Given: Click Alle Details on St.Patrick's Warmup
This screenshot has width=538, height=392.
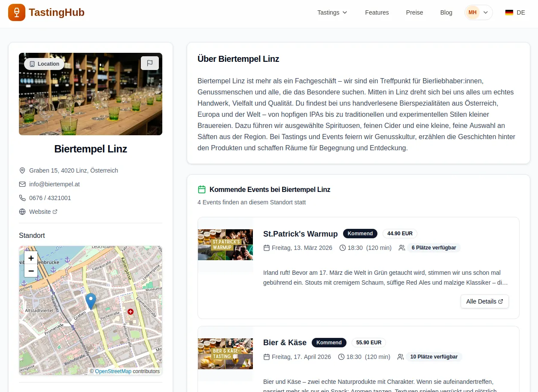Looking at the screenshot, I should (484, 301).
